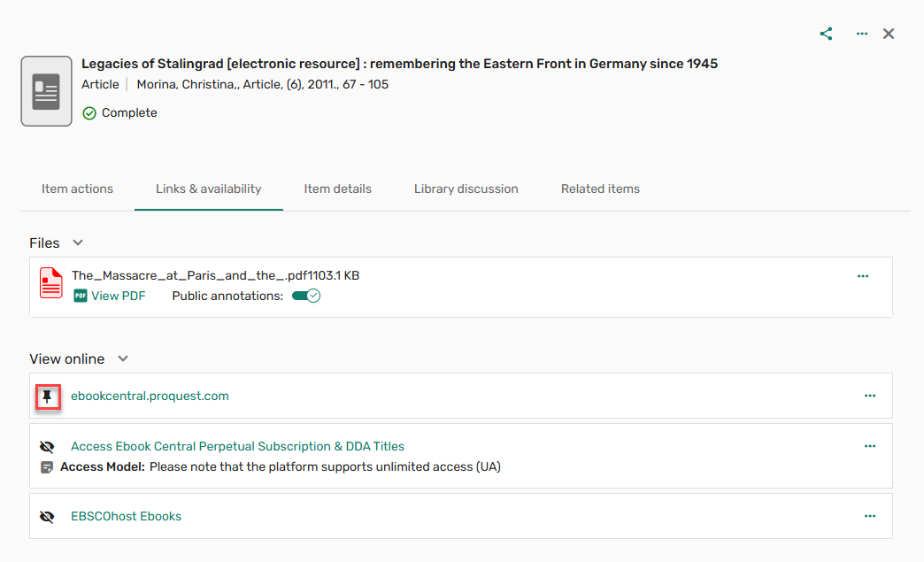
Task: Toggle the Public annotations switch
Action: (305, 296)
